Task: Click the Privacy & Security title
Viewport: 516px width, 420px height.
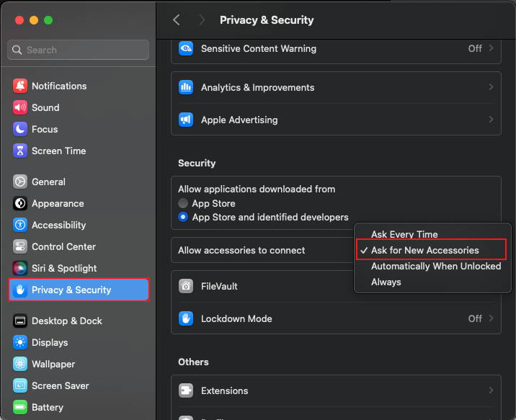Action: pyautogui.click(x=267, y=20)
